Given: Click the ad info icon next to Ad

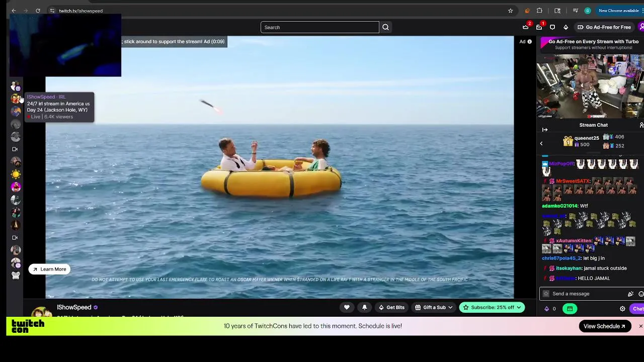Looking at the screenshot, I should coord(529,42).
